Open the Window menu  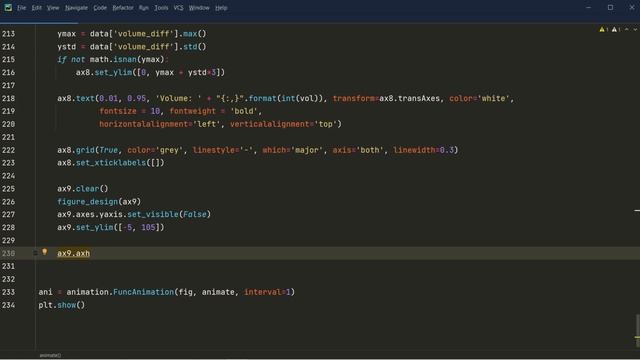[199, 8]
